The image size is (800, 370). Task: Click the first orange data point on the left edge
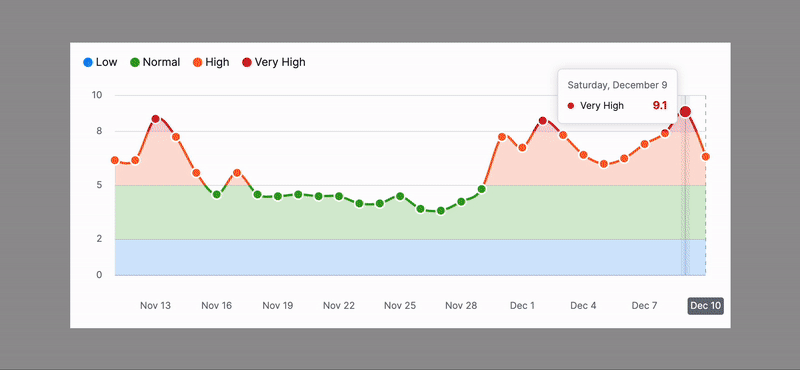pyautogui.click(x=115, y=160)
